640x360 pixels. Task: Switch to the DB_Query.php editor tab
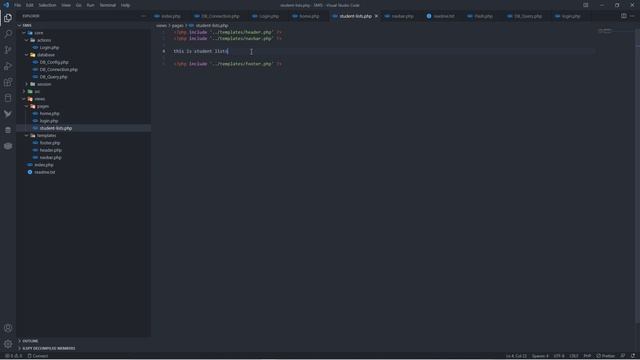tap(527, 16)
